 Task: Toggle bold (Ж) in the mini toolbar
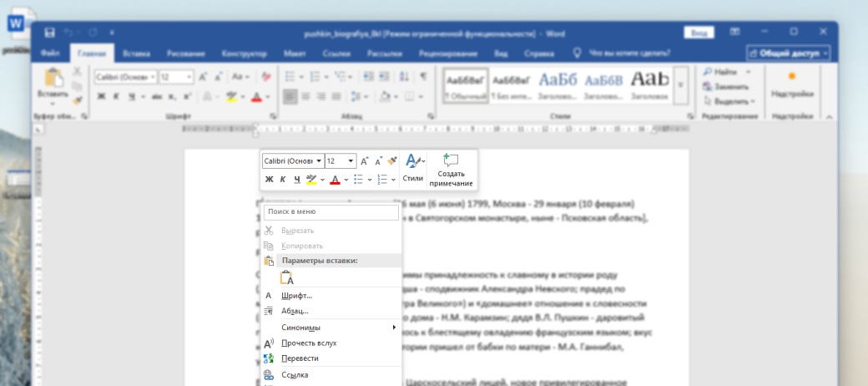tap(269, 179)
